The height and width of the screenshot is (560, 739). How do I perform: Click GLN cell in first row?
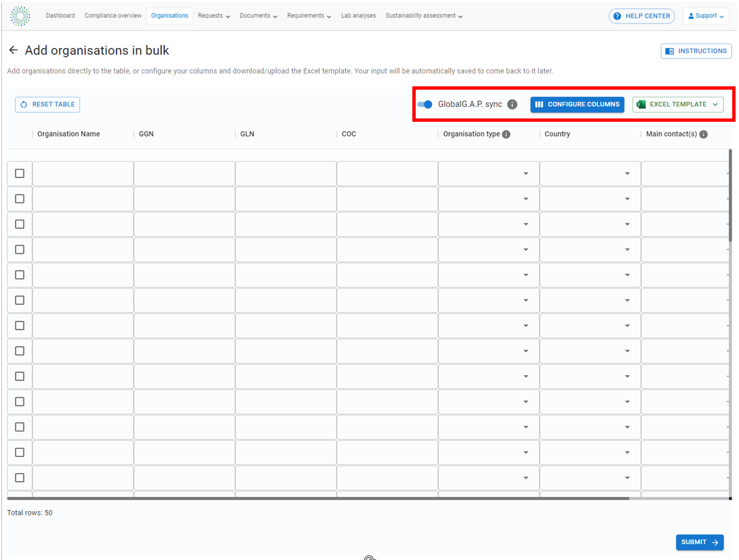tap(286, 173)
